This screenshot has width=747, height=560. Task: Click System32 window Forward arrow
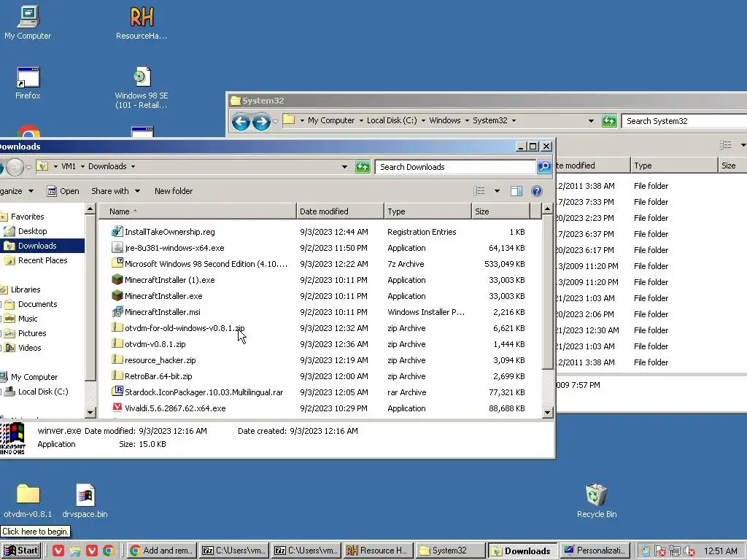pos(261,122)
